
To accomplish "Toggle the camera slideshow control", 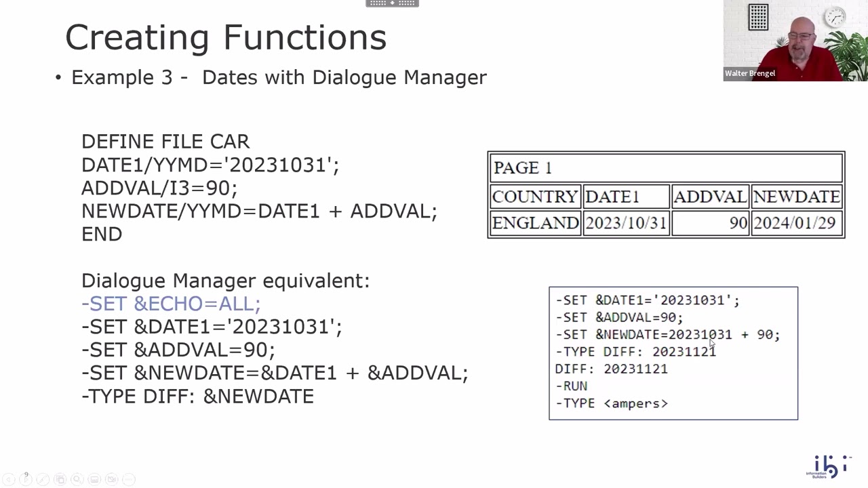I will tap(112, 480).
